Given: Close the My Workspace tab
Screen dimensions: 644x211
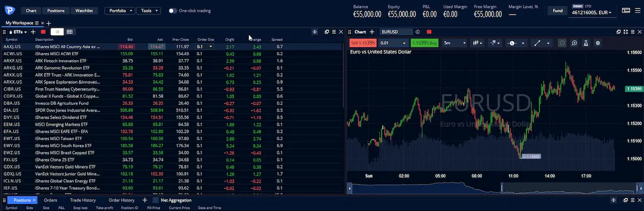Looking at the screenshot, I should (43, 23).
